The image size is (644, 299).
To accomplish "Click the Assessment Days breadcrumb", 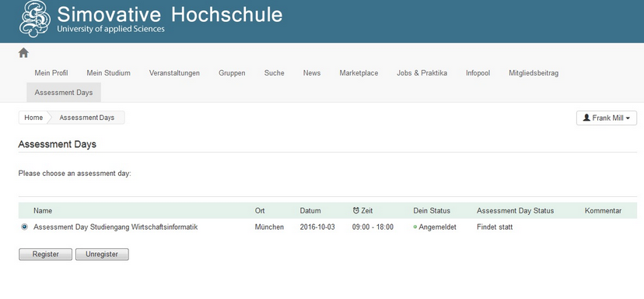I will [x=86, y=118].
